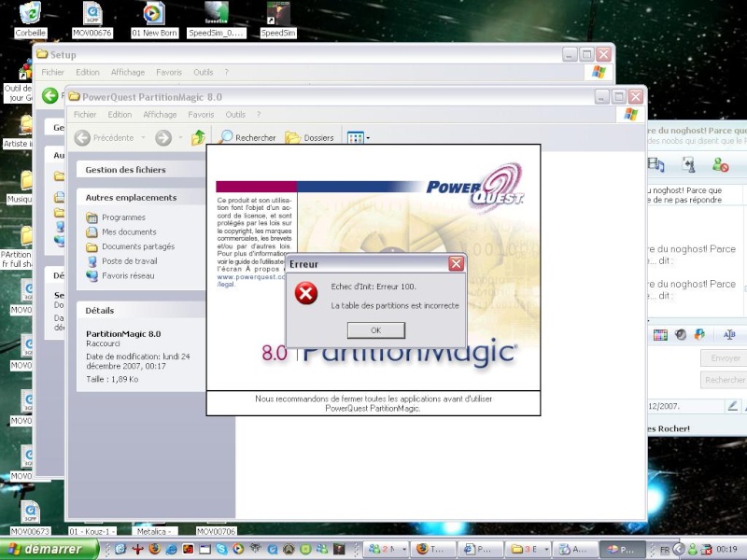Show hidden tray icons with the chevron

(x=679, y=550)
